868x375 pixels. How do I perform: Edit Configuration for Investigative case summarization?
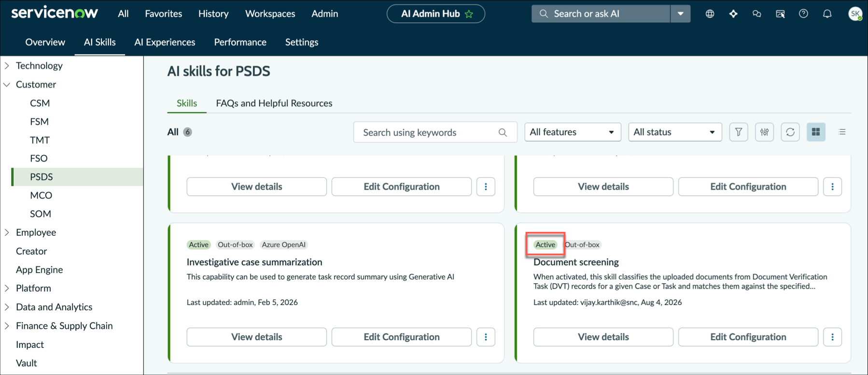402,337
